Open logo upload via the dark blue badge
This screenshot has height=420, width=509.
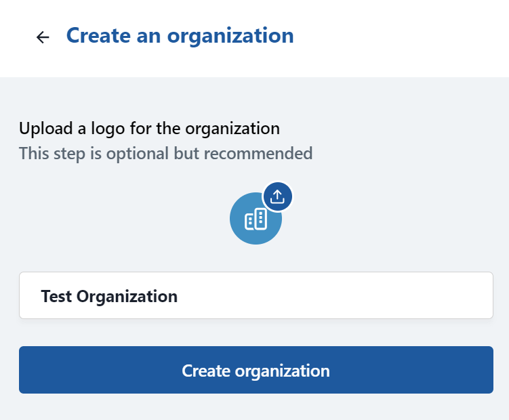tap(277, 196)
